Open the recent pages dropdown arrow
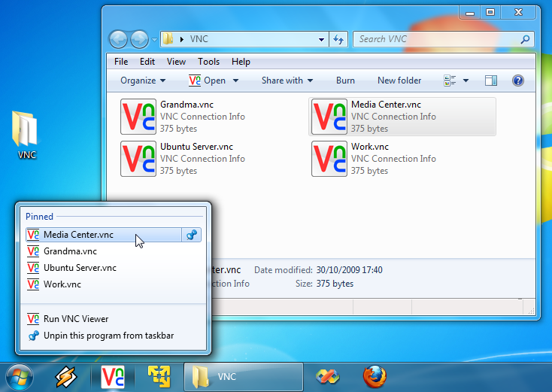The width and height of the screenshot is (552, 392). [155, 39]
